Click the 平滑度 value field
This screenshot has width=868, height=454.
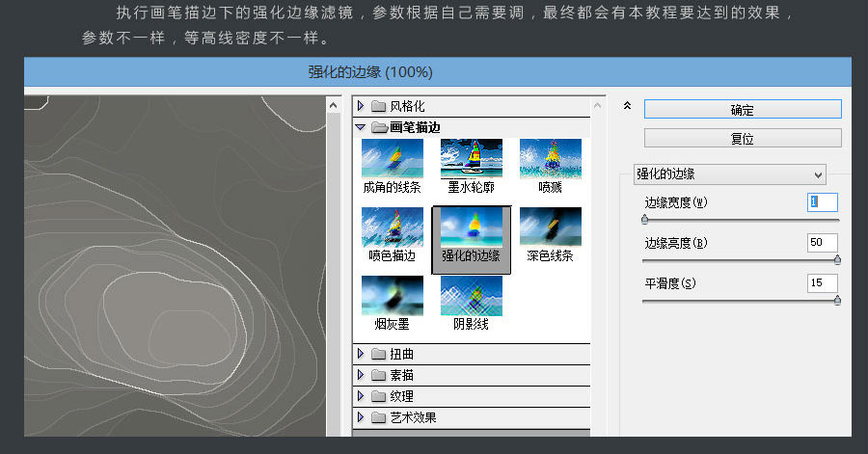[x=822, y=283]
